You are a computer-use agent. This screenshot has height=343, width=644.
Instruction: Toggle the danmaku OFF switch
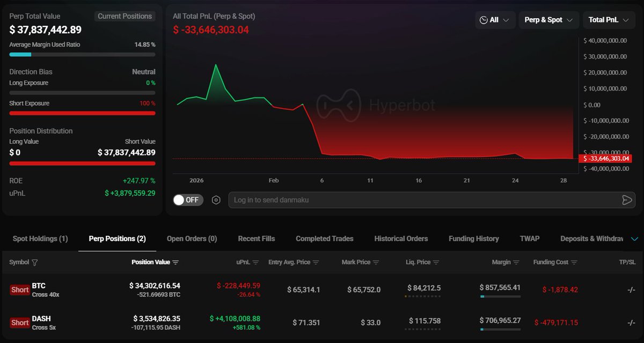click(186, 200)
